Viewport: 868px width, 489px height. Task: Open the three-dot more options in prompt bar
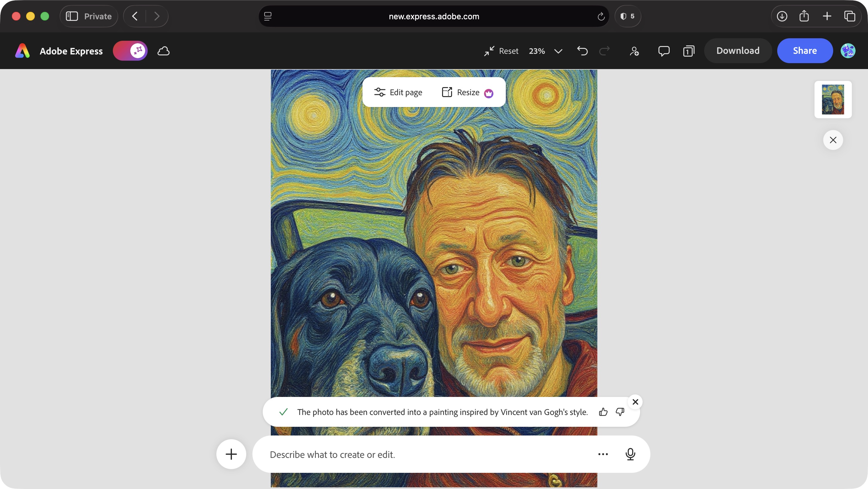[x=603, y=454]
